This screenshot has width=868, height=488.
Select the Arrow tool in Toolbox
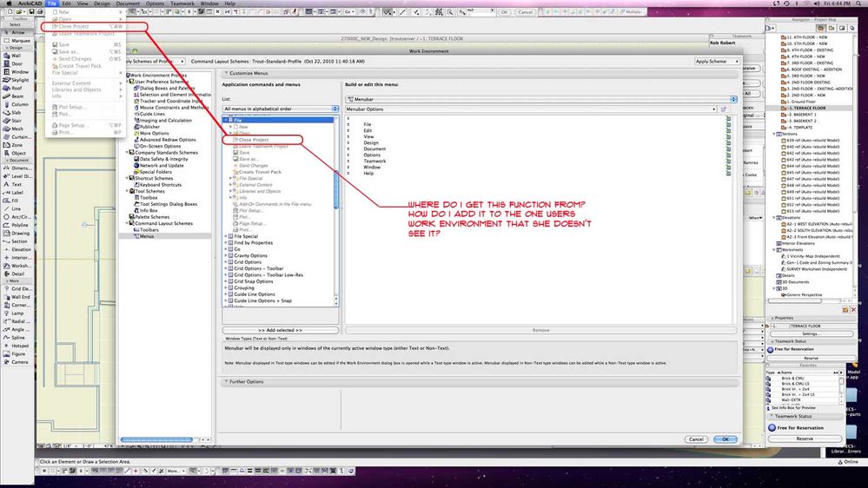point(17,32)
